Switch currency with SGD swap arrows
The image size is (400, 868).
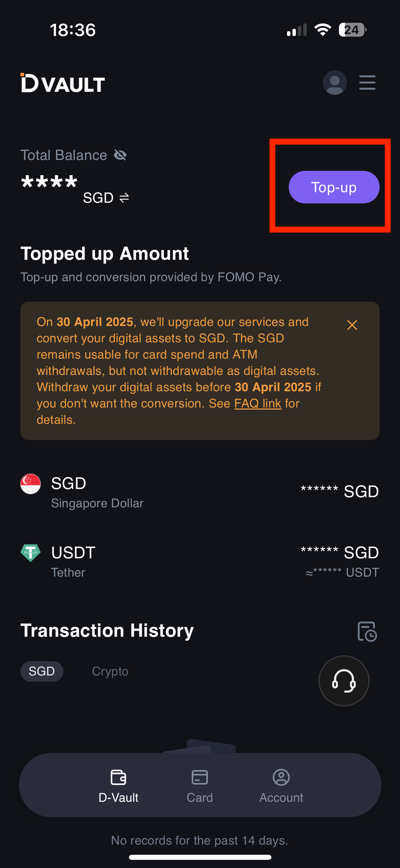[124, 198]
